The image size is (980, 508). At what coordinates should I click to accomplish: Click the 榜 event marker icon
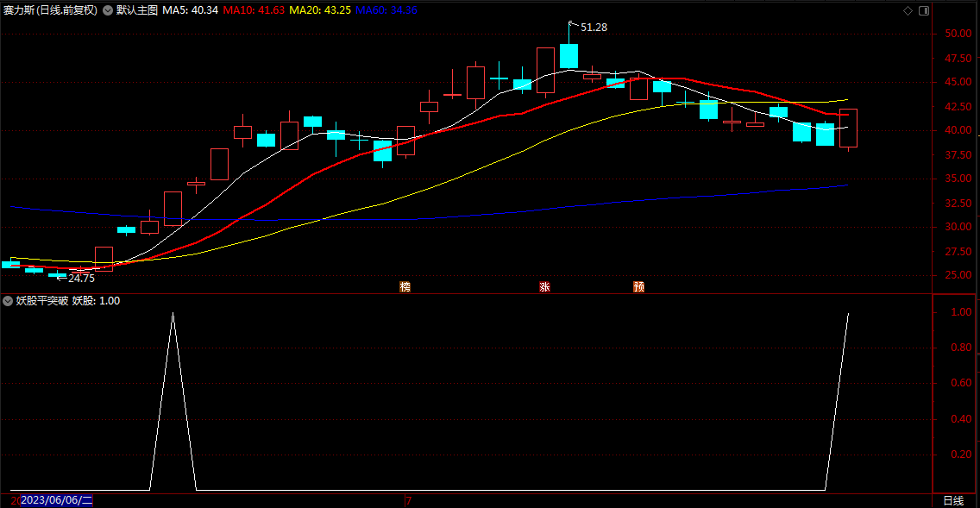(405, 287)
